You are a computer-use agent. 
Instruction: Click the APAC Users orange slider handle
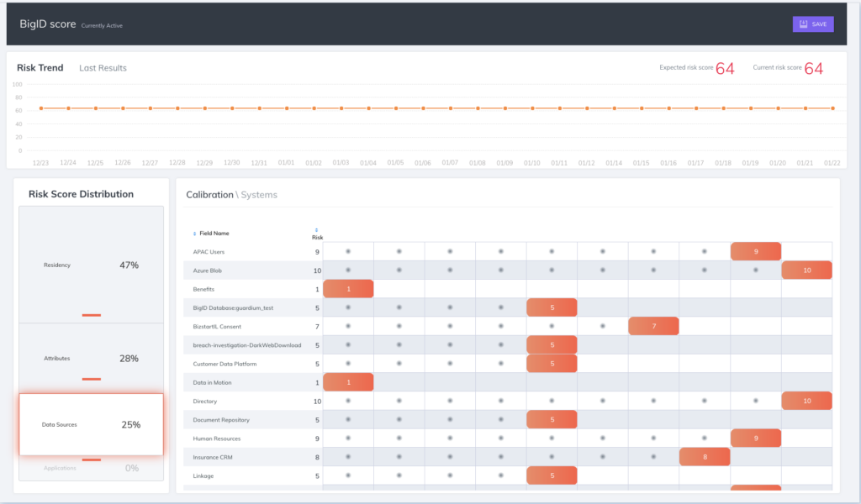(756, 252)
